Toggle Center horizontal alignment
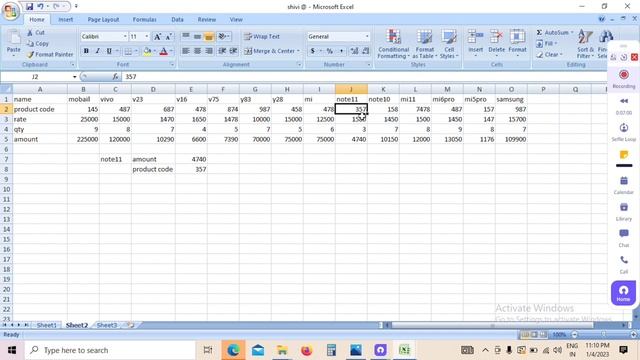Viewport: 640px width, 360px height. [x=197, y=51]
